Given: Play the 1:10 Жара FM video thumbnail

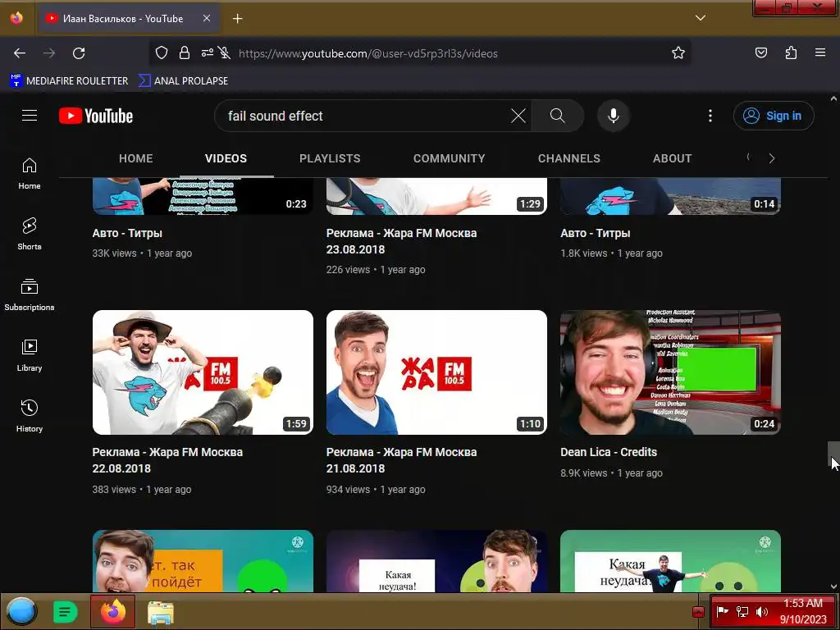Looking at the screenshot, I should click(436, 372).
